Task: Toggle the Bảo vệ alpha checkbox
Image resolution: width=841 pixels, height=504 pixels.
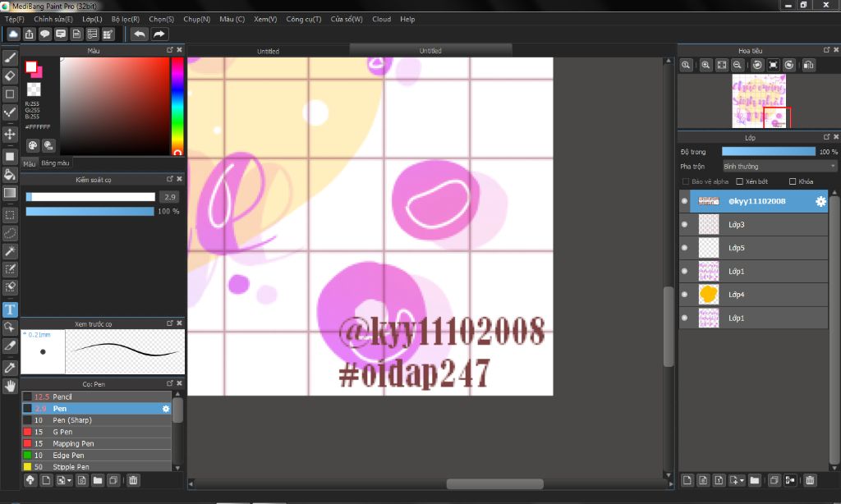Action: (x=686, y=181)
